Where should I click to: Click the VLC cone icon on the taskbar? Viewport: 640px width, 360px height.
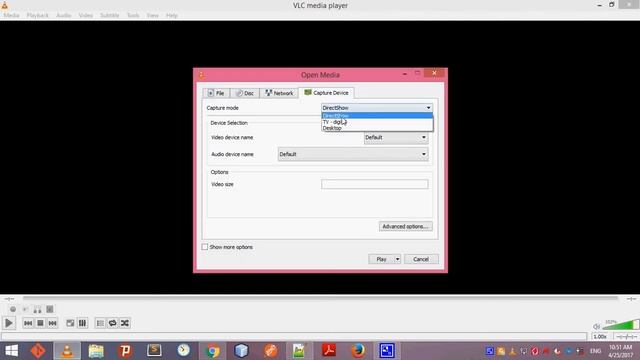67,351
